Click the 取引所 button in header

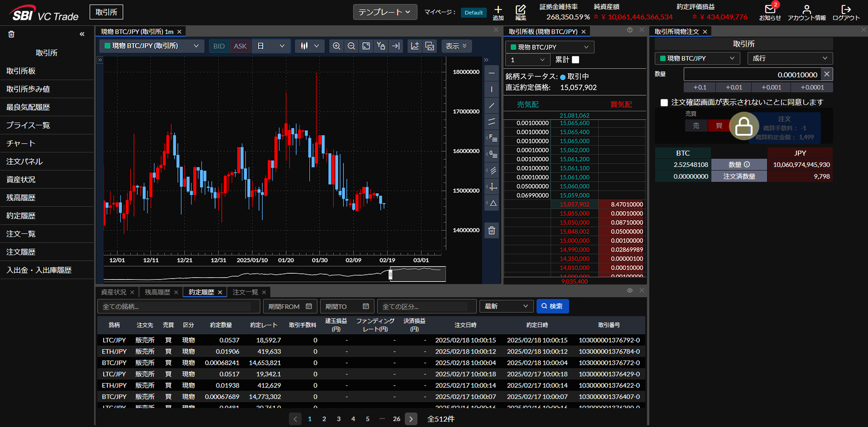[x=106, y=12]
